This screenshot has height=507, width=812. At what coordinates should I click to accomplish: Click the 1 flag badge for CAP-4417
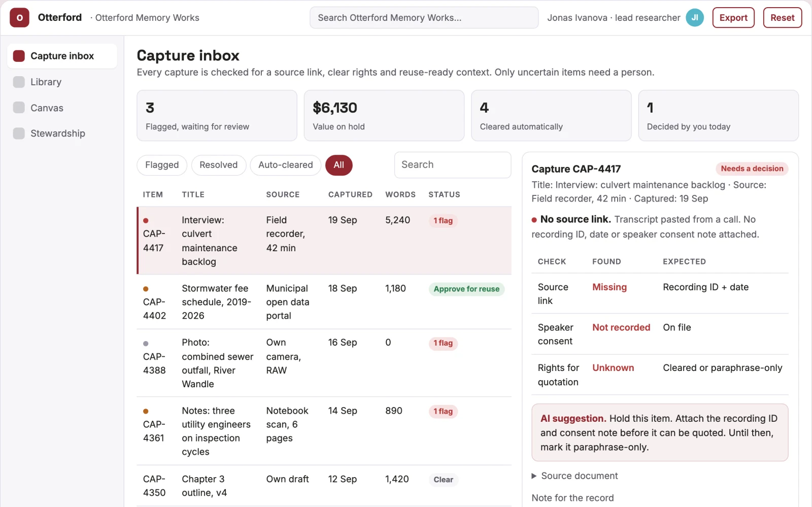[443, 221]
